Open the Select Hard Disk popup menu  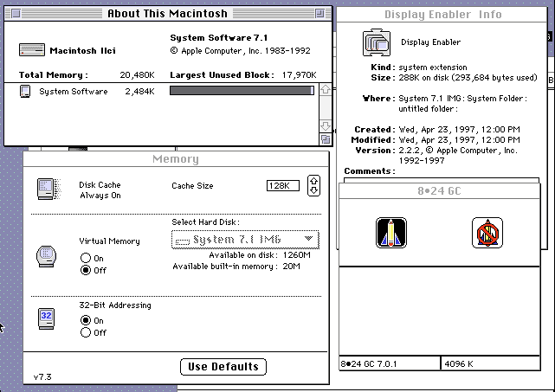pos(245,240)
